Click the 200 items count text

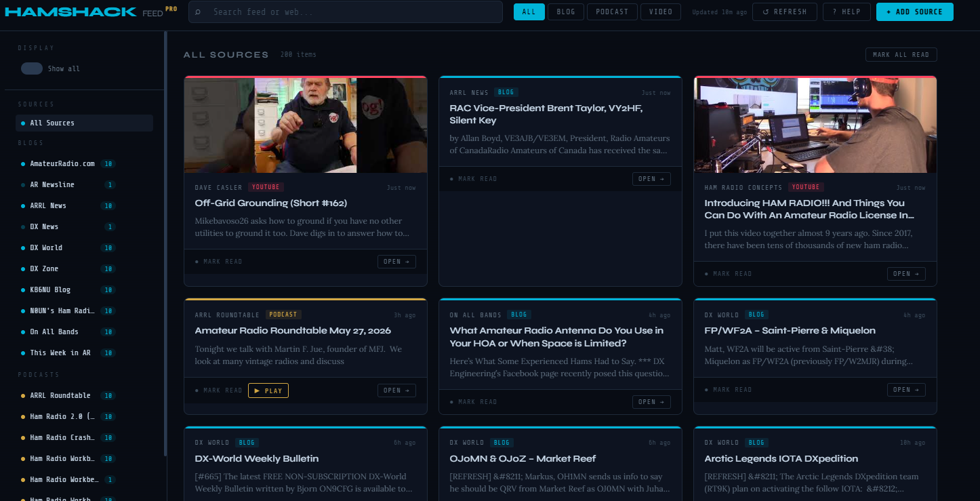298,55
